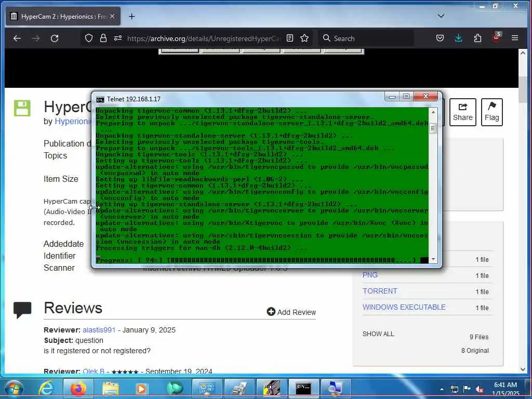Click '8 Original' text
The height and width of the screenshot is (399, 532).
pyautogui.click(x=475, y=351)
